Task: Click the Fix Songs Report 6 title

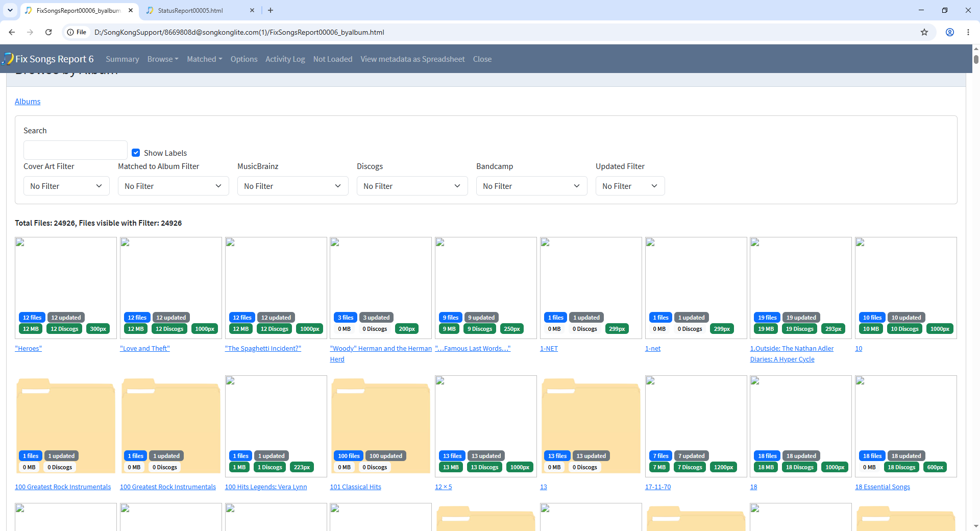Action: point(55,59)
